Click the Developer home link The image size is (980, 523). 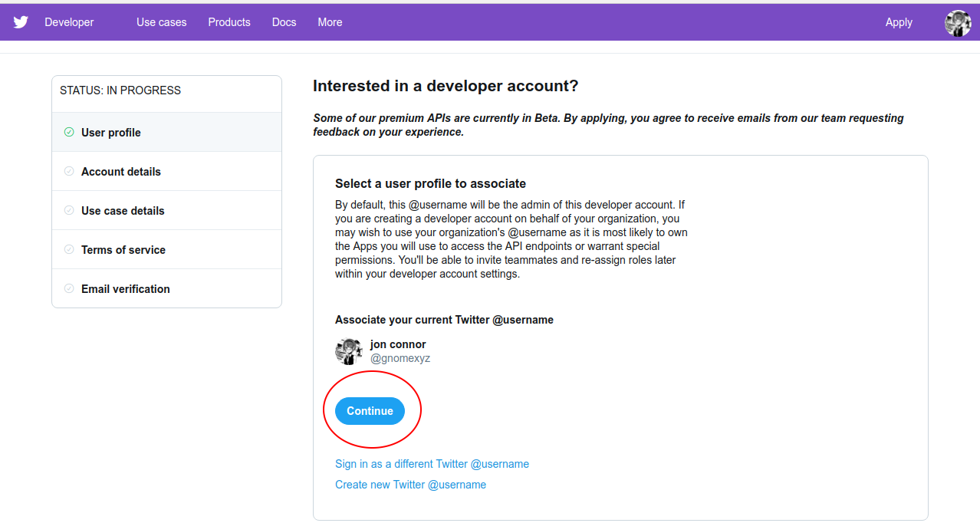(69, 22)
